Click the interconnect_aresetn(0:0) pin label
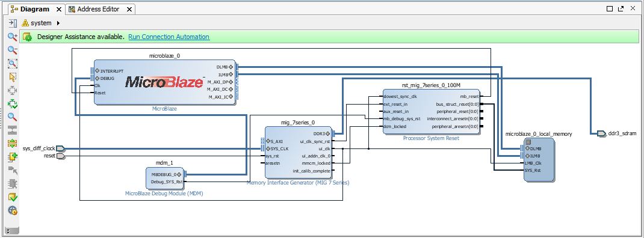Screen dimensions: 644x238 click(453, 119)
